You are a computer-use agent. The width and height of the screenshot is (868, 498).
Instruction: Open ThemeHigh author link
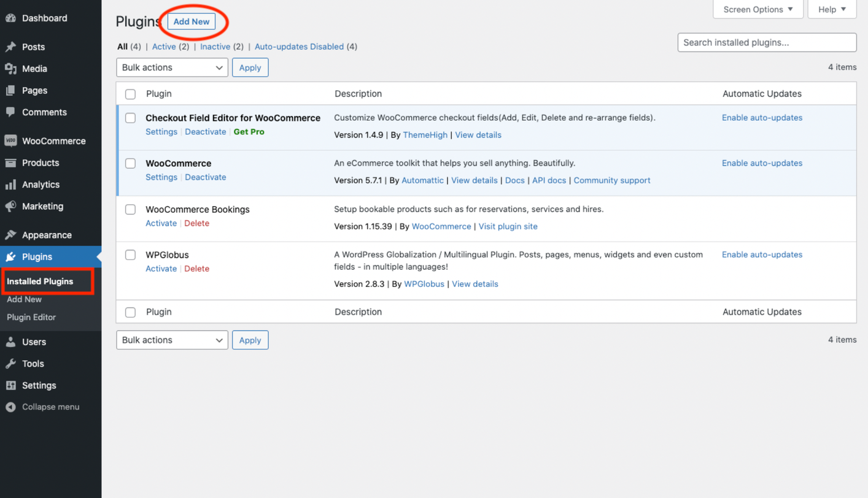pyautogui.click(x=425, y=135)
